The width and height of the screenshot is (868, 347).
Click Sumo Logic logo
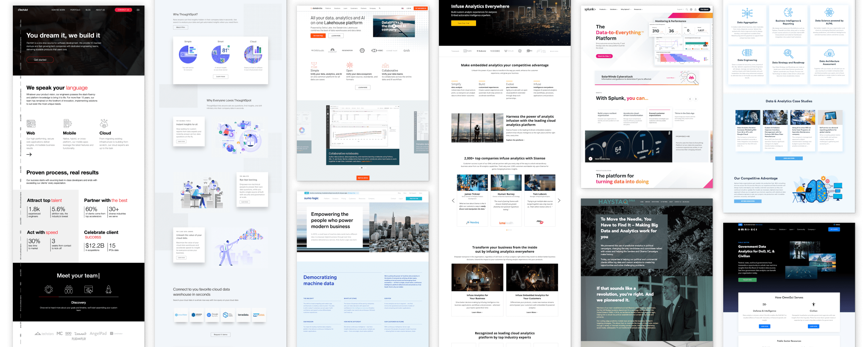[x=311, y=198]
